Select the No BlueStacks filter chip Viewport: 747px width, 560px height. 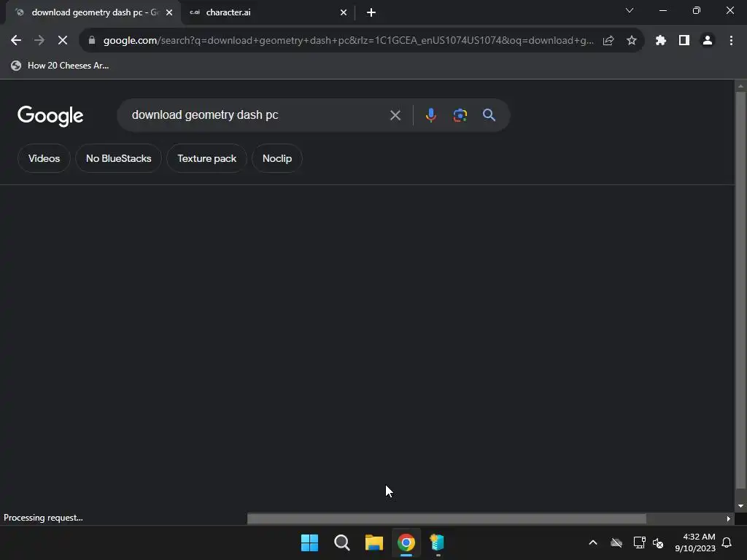pyautogui.click(x=119, y=158)
